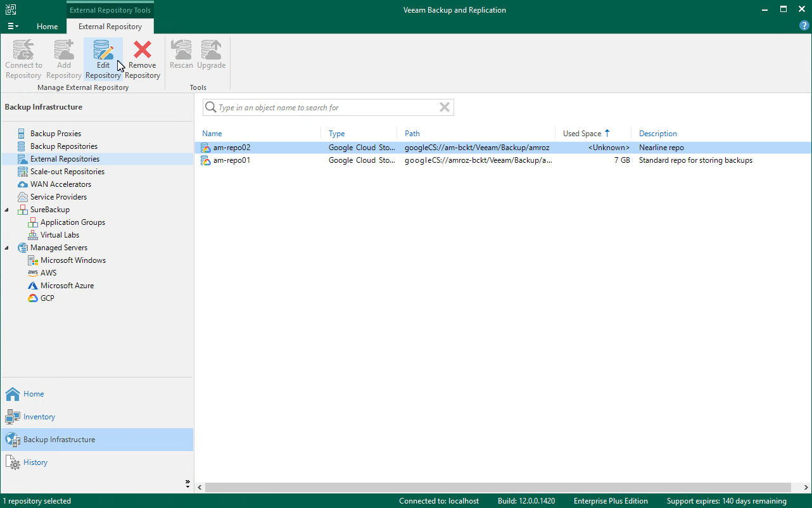Screen dimensions: 812x508
Task: Clear the search box with X
Action: (x=445, y=108)
